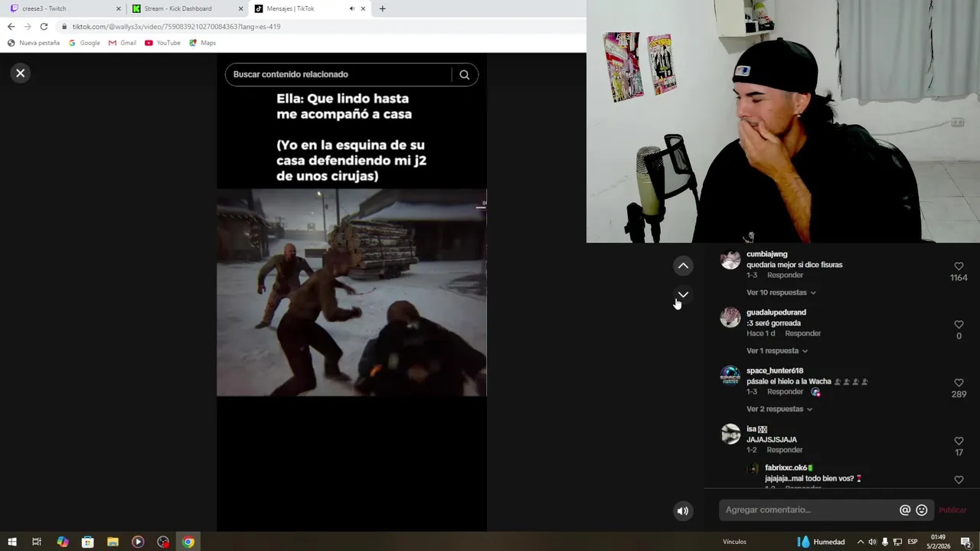Open the Google bookmark

[84, 43]
